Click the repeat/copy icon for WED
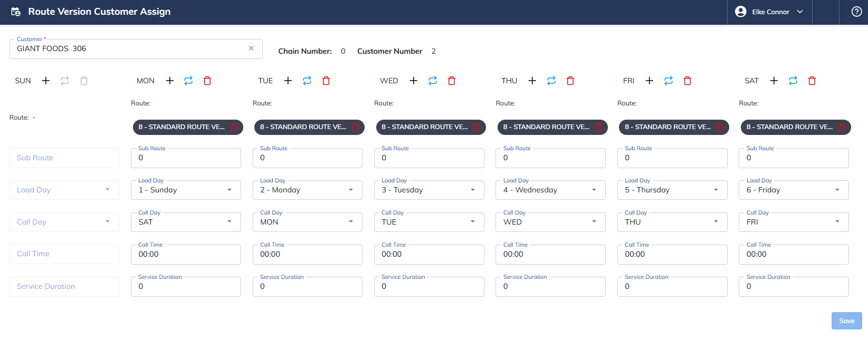Image resolution: width=868 pixels, height=340 pixels. [x=433, y=81]
